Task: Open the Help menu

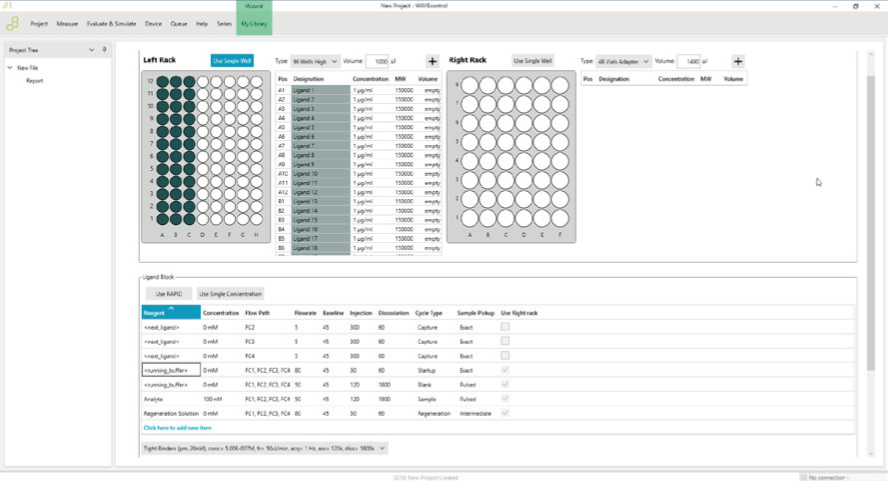Action: tap(202, 24)
